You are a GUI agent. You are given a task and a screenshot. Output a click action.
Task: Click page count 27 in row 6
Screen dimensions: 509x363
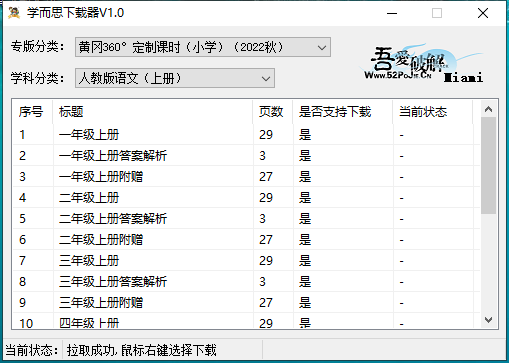(x=266, y=240)
